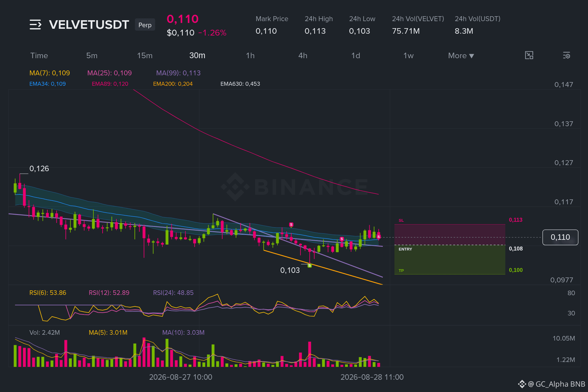Select the EMA630: 0,453 indicator label
Image resolution: width=588 pixels, height=392 pixels.
pos(240,84)
